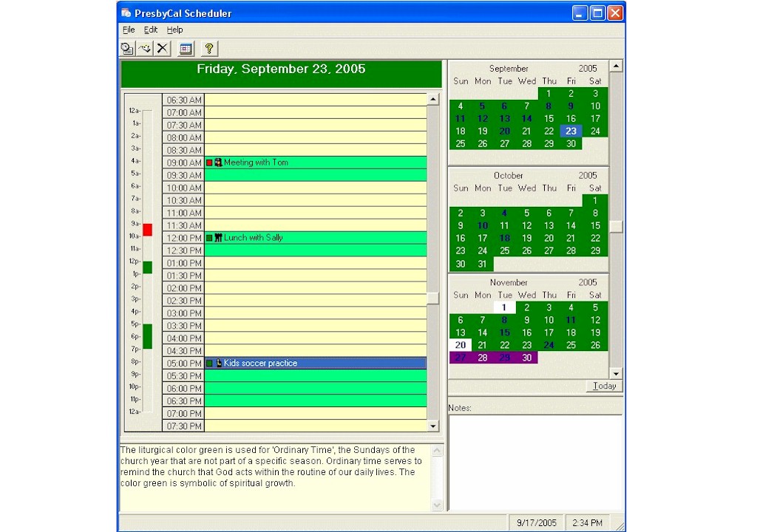Toggle the green square marker on Lunch with Sally
This screenshot has width=757, height=532.
(x=209, y=237)
